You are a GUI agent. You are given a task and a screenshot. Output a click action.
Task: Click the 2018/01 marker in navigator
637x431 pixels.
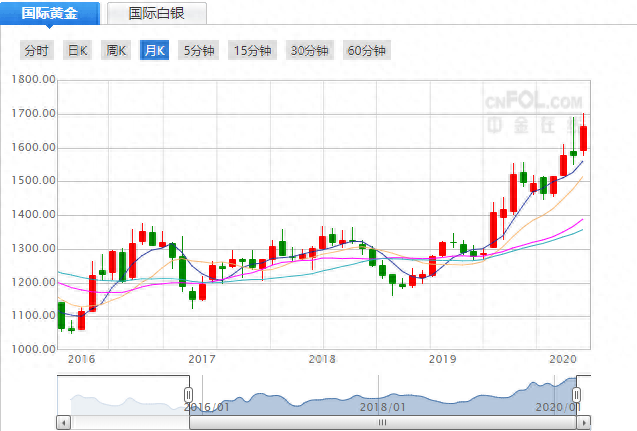pyautogui.click(x=382, y=407)
